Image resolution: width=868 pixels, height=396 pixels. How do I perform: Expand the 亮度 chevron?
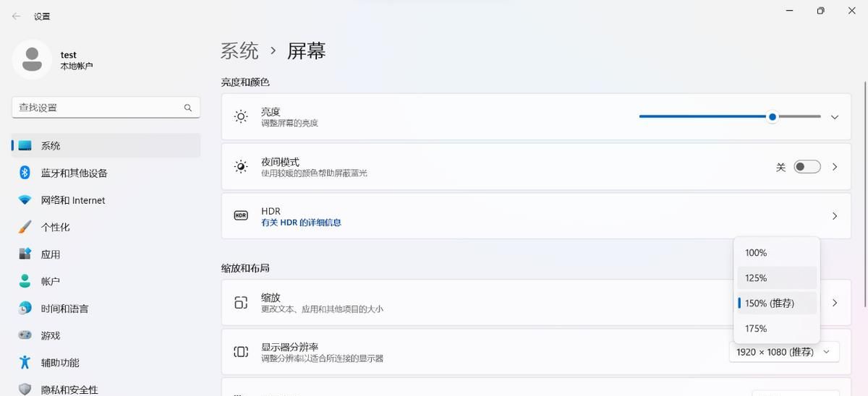(x=835, y=116)
